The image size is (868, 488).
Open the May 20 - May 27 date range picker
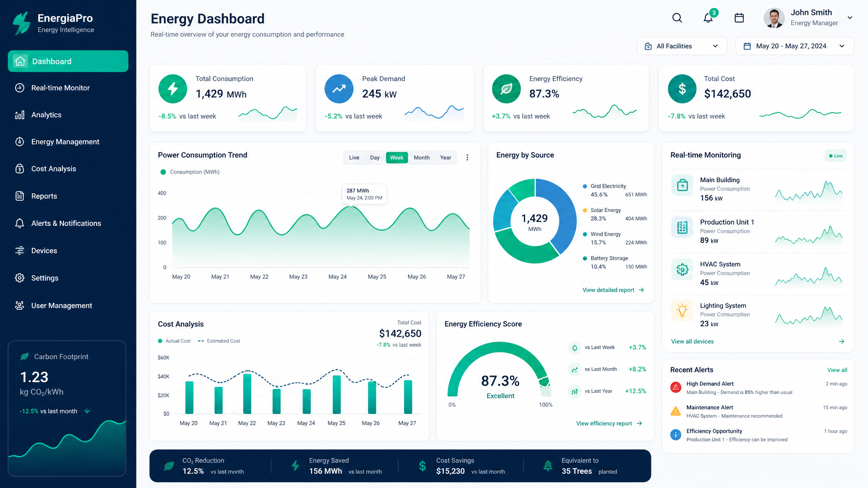795,46
